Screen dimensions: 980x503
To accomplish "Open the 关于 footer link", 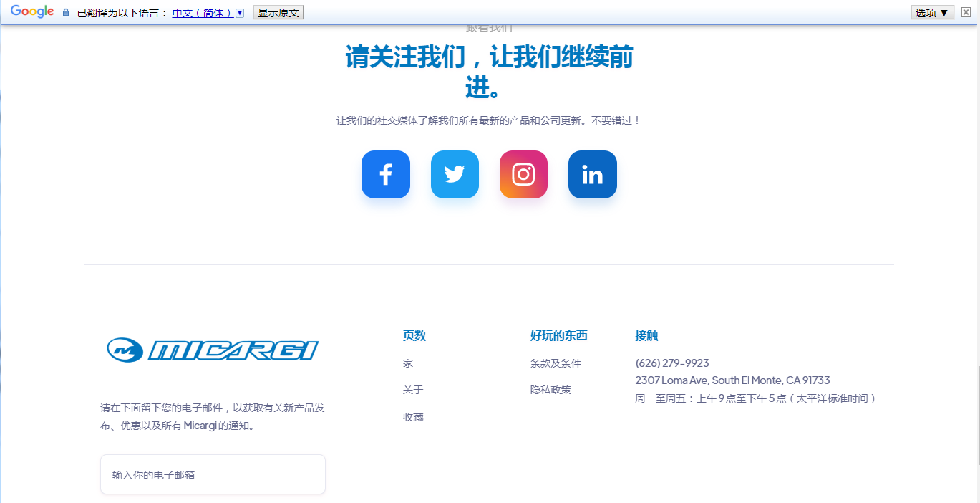I will [x=413, y=390].
